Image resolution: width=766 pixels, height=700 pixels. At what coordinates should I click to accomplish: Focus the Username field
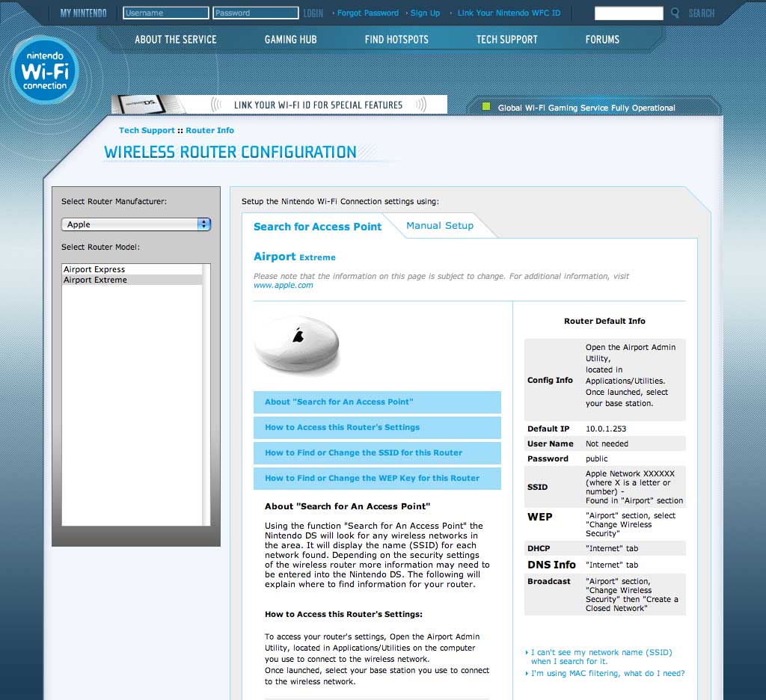point(165,13)
